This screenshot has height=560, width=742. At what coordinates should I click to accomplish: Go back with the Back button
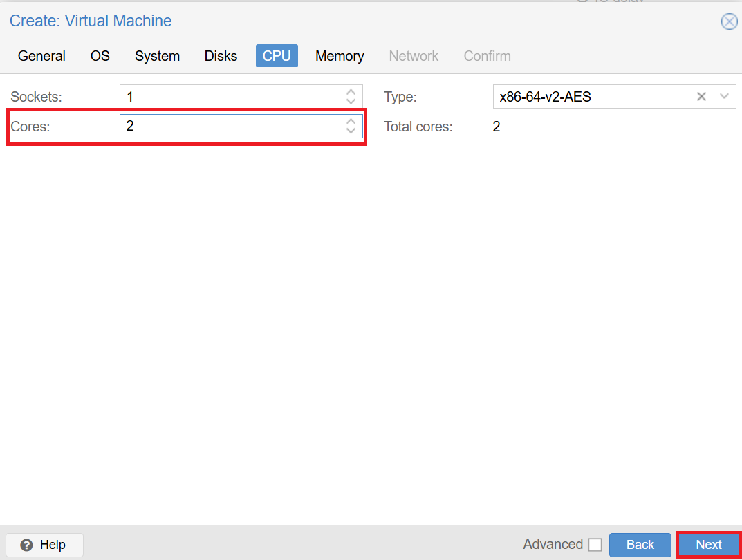pos(640,545)
